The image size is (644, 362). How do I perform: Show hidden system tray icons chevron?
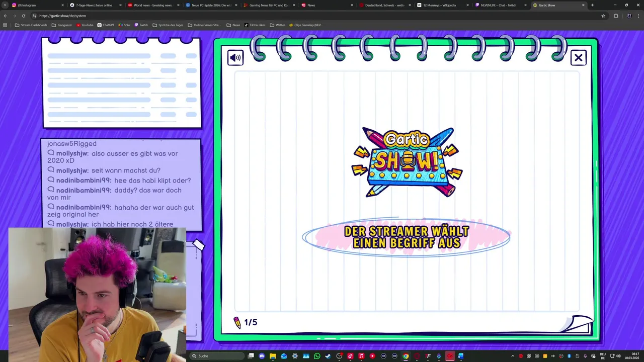coord(513,356)
